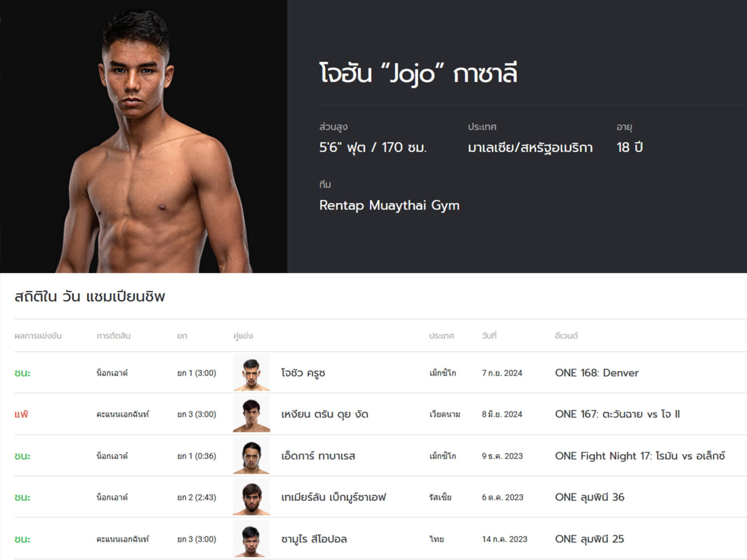Open opponent photo of โจชัว ครูซ
This screenshot has width=747, height=560.
251,372
